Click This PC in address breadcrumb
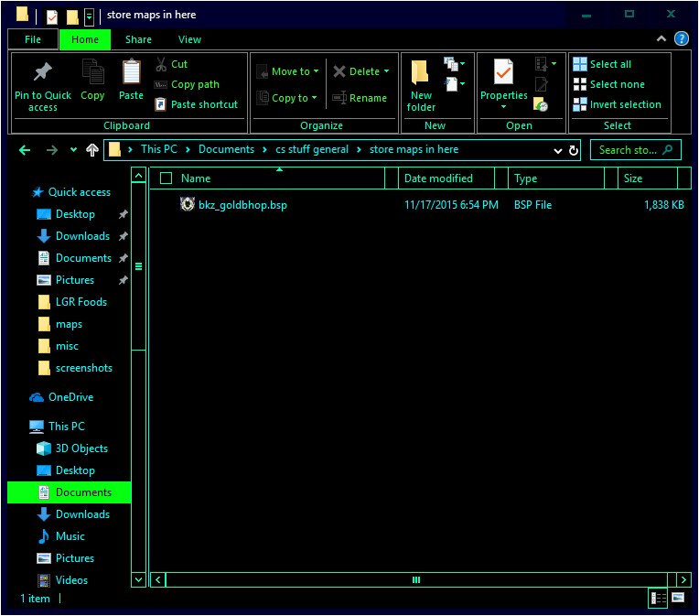 [x=159, y=149]
